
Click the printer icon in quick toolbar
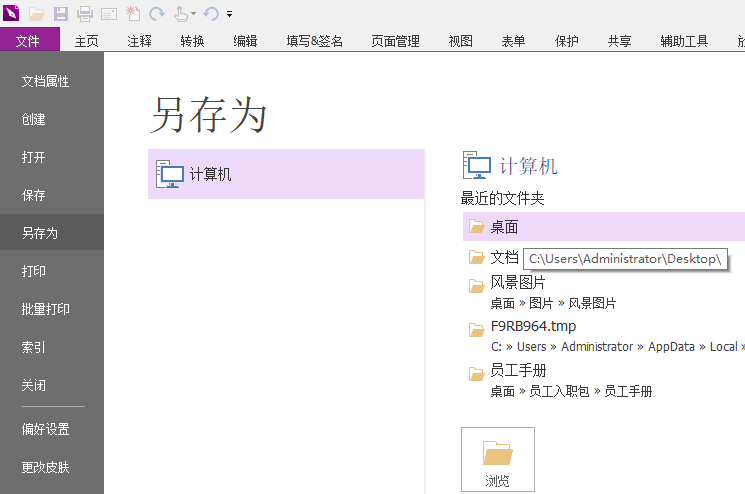(85, 14)
